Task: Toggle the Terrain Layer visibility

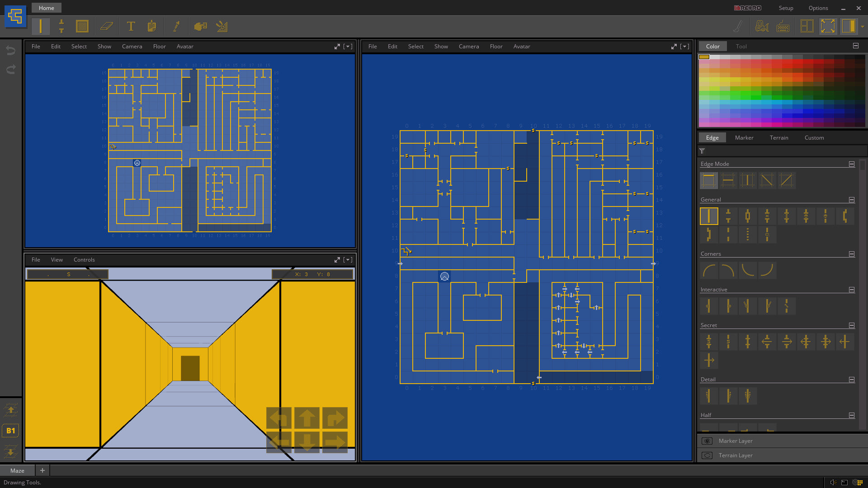Action: 708,455
